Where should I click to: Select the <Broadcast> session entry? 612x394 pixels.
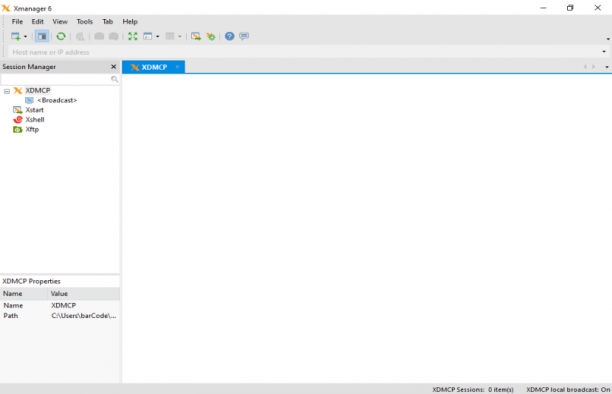[x=57, y=100]
